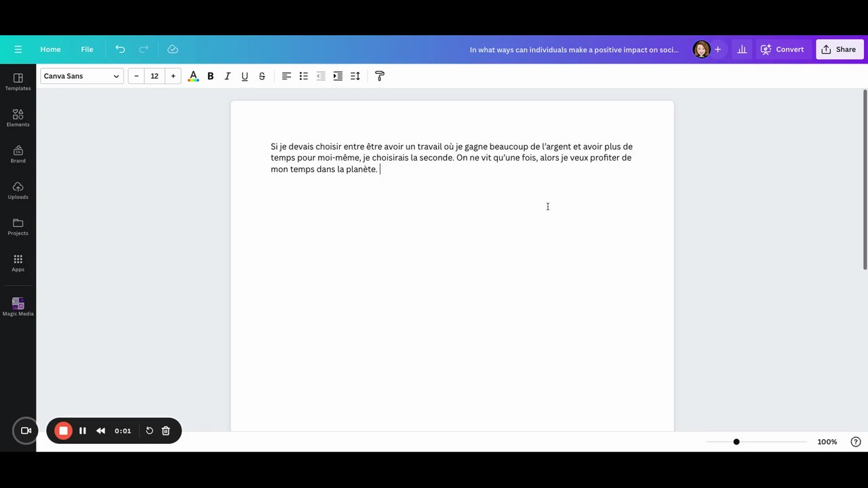Click the Undo arrow
Viewport: 868px width, 488px height.
(120, 49)
